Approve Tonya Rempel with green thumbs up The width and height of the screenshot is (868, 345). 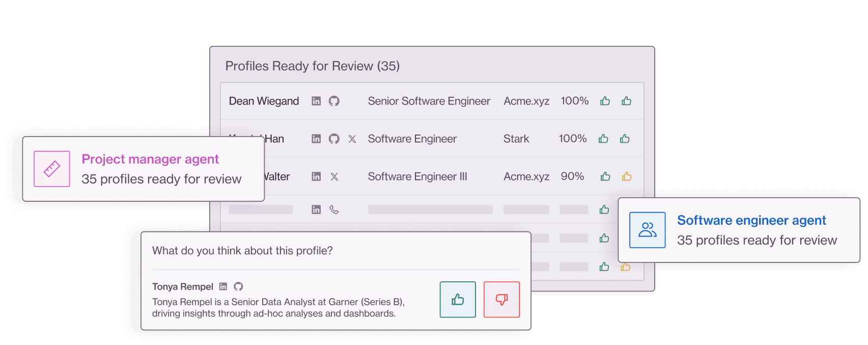pyautogui.click(x=458, y=300)
